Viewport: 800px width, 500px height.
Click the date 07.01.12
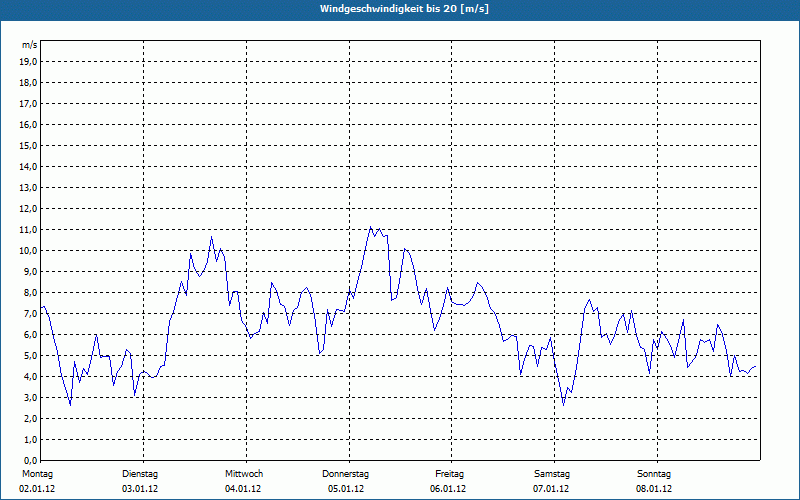coord(551,489)
